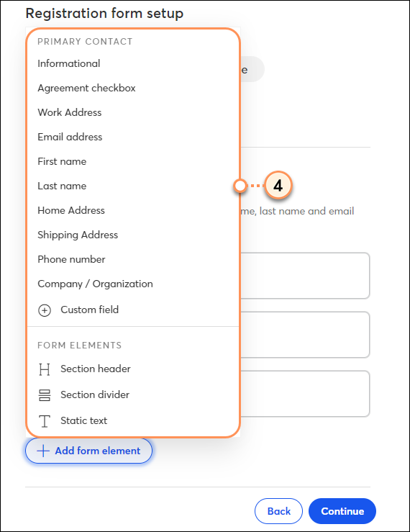Viewport: 410px width, 532px height.
Task: Select Home Address option
Action: pyautogui.click(x=133, y=210)
